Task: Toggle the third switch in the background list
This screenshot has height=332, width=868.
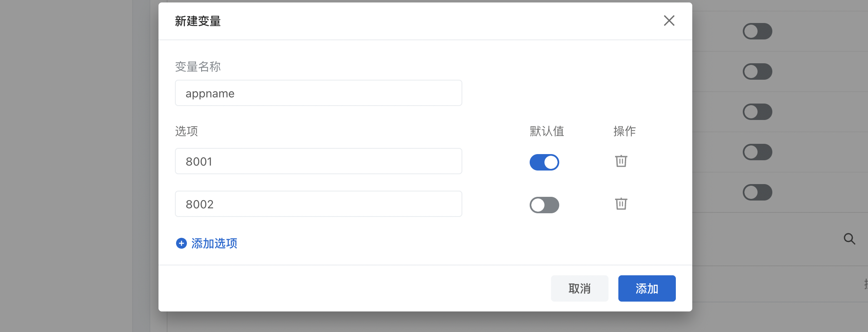Action: click(757, 112)
